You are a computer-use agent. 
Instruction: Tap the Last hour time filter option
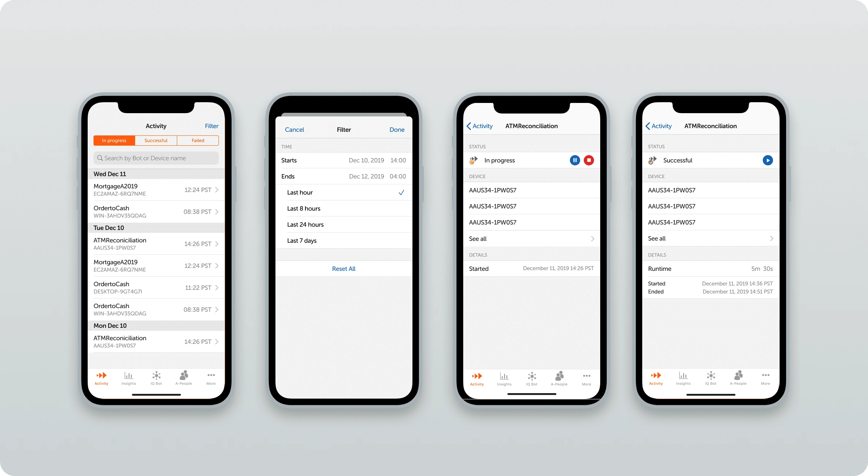343,192
